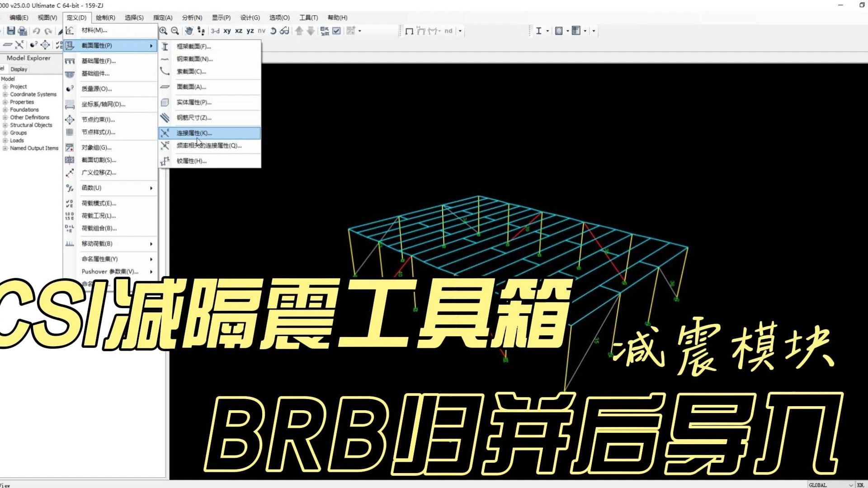This screenshot has height=488, width=868.
Task: Choose 材料(M)... from the Define menu
Action: [110, 30]
